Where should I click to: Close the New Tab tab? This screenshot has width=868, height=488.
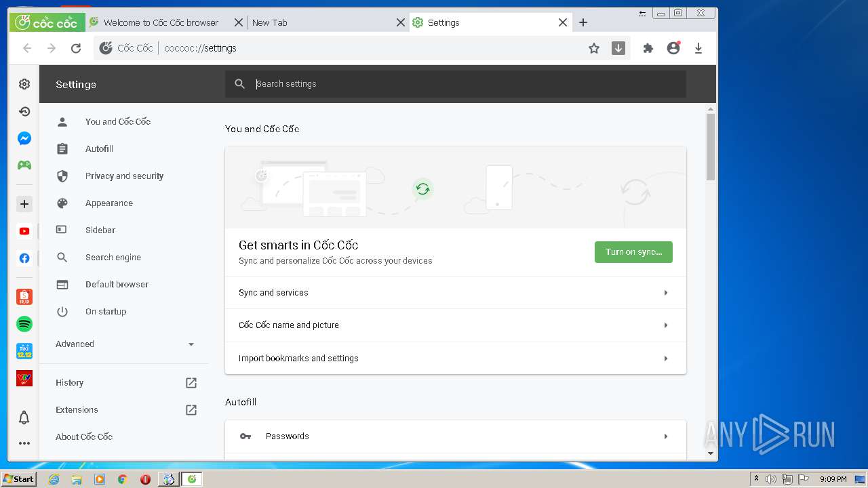tap(401, 22)
